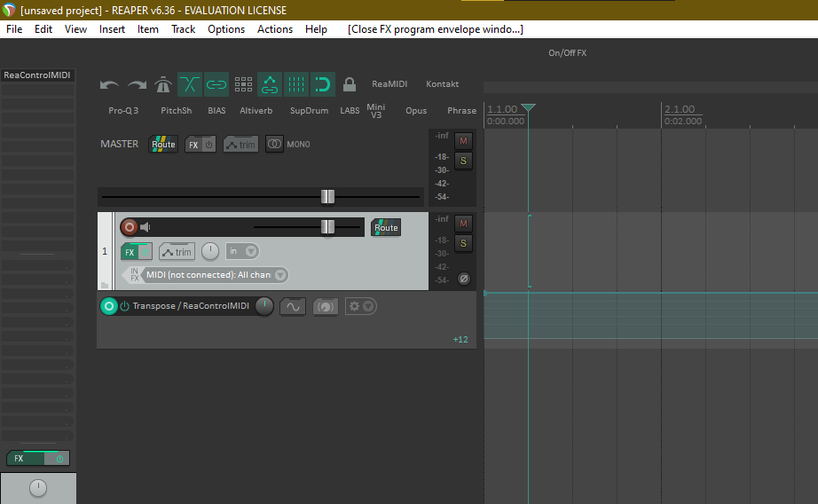This screenshot has height=504, width=818.
Task: Toggle track 1 FX bypass power icon
Action: 145,252
